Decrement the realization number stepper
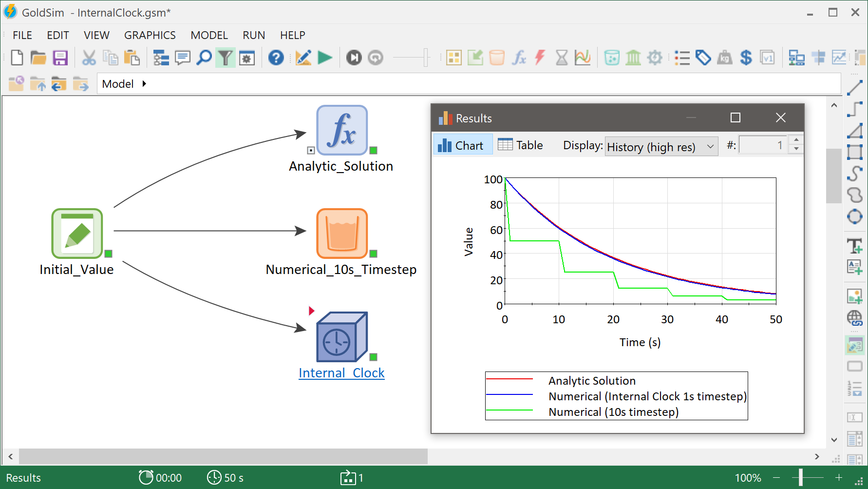 tap(796, 149)
